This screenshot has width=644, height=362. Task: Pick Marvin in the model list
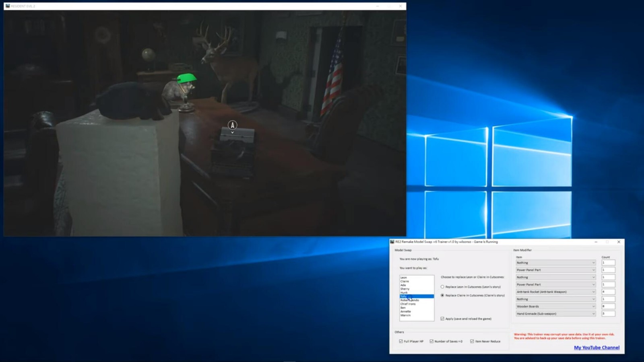click(x=406, y=315)
